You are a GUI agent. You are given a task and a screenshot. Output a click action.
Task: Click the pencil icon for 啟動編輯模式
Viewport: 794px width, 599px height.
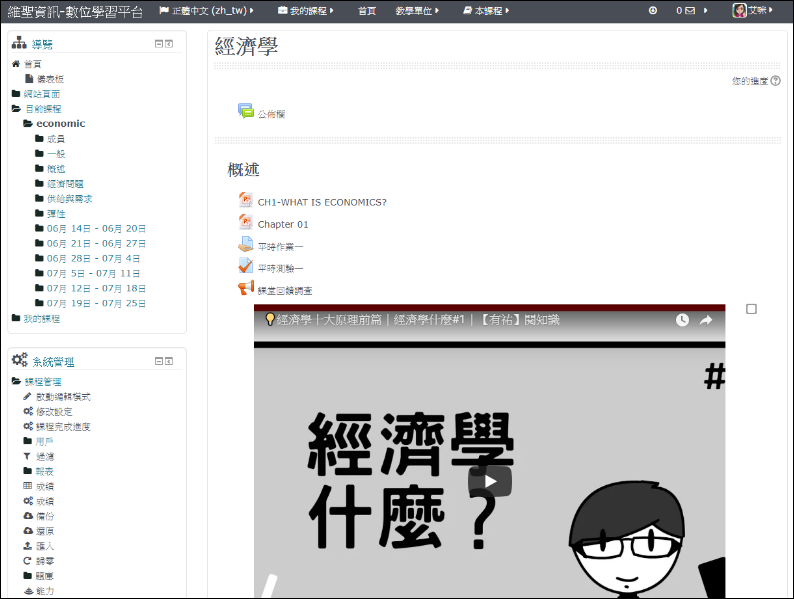[27, 396]
